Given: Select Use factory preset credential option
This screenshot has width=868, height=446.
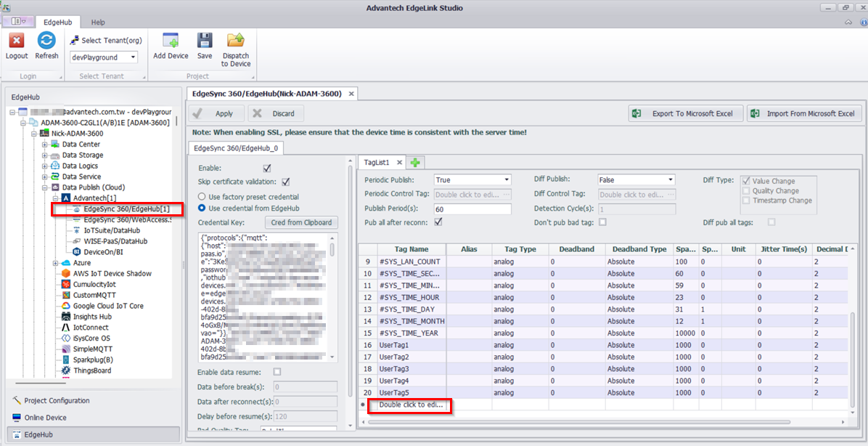Looking at the screenshot, I should pyautogui.click(x=202, y=197).
